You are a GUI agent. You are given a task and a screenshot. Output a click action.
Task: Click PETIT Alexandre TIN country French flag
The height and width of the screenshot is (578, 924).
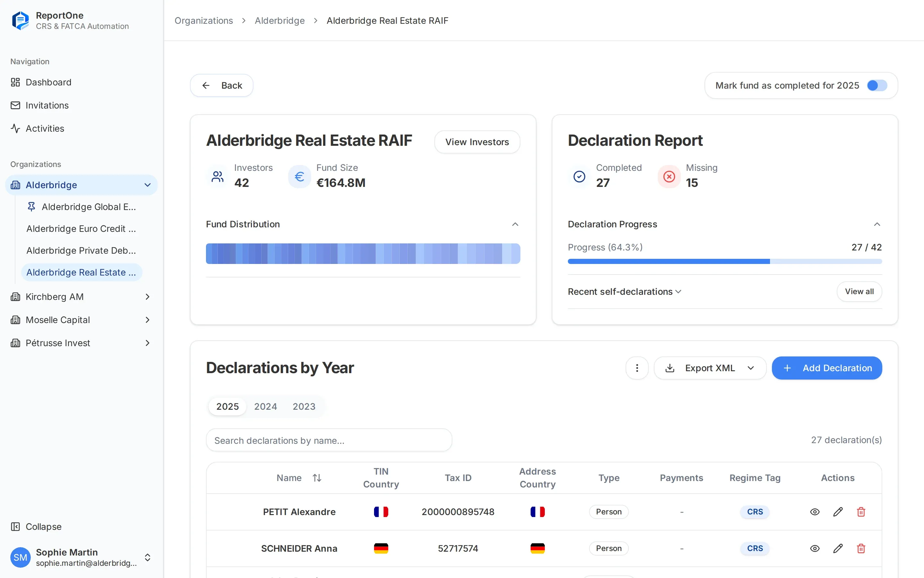click(x=381, y=512)
